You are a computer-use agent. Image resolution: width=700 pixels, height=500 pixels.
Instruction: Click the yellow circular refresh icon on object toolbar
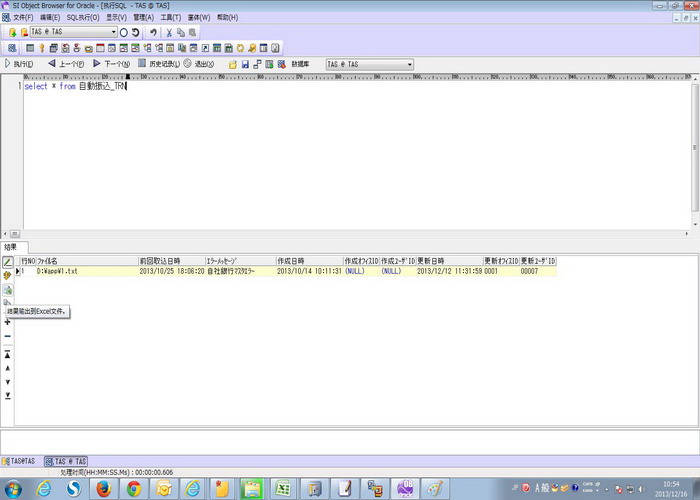(240, 48)
